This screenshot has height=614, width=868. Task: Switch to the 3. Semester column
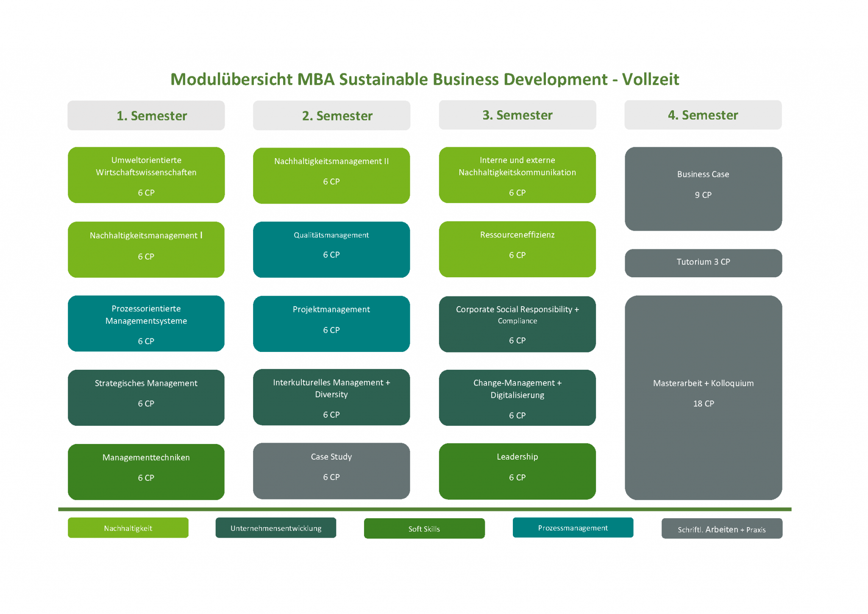[517, 115]
